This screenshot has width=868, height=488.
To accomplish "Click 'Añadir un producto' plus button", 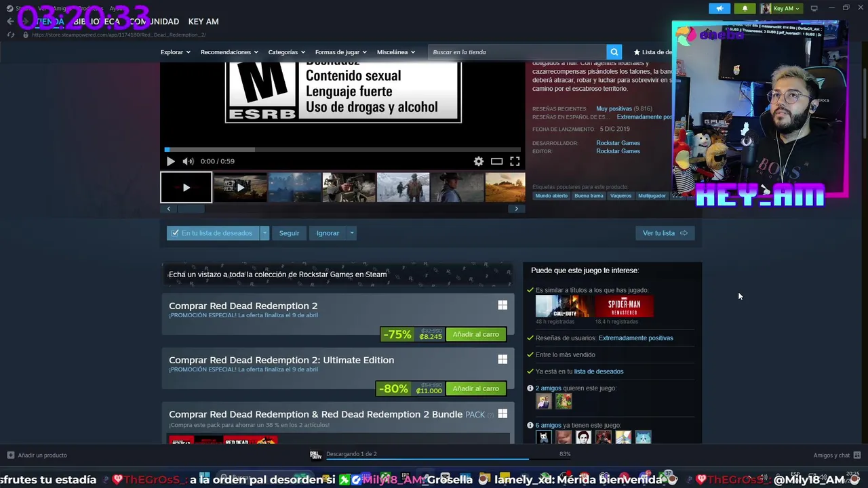I will pyautogui.click(x=11, y=455).
